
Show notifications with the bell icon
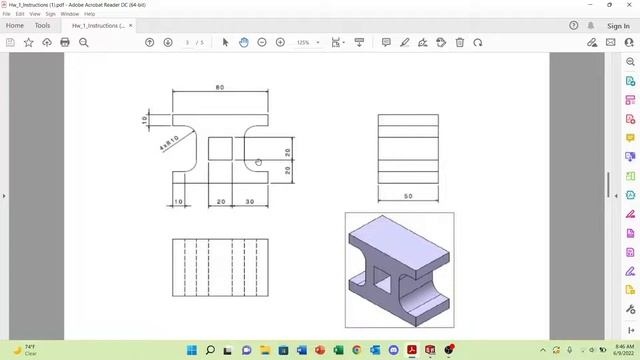(591, 26)
